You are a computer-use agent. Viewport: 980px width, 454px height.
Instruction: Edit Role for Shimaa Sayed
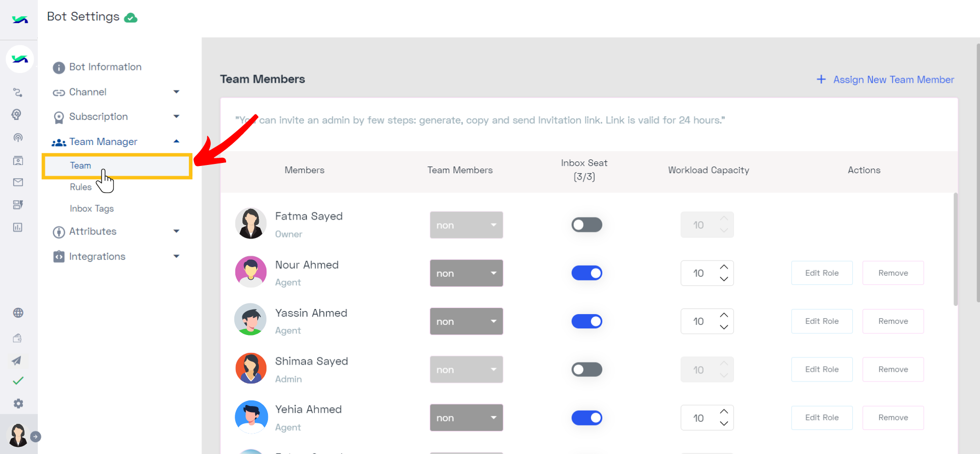tap(822, 369)
